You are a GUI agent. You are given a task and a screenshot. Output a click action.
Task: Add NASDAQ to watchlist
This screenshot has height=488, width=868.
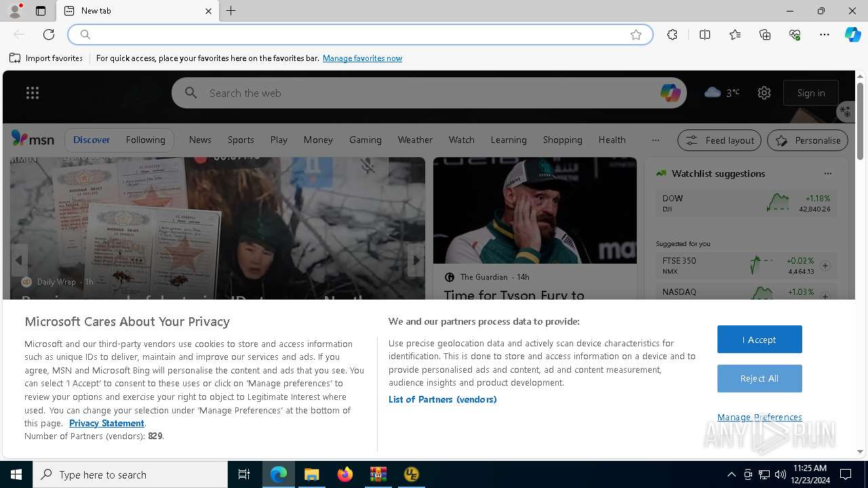[x=825, y=296]
